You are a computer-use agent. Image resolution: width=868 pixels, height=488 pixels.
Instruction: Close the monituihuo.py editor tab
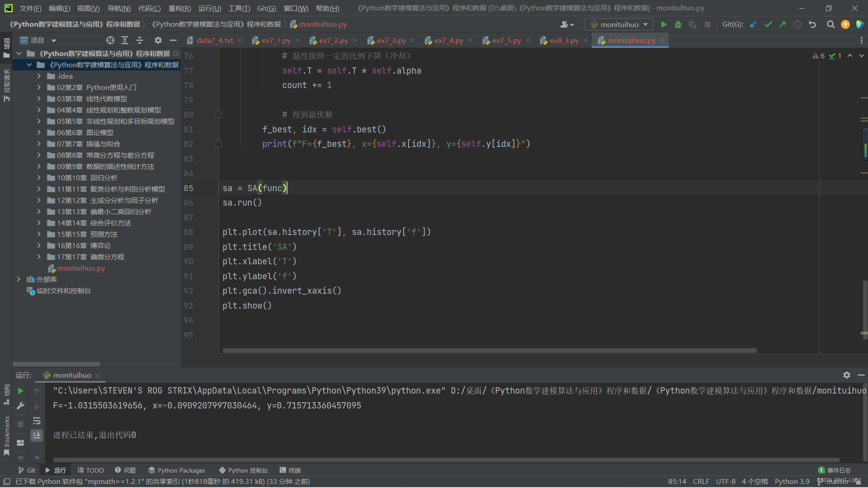pyautogui.click(x=662, y=40)
